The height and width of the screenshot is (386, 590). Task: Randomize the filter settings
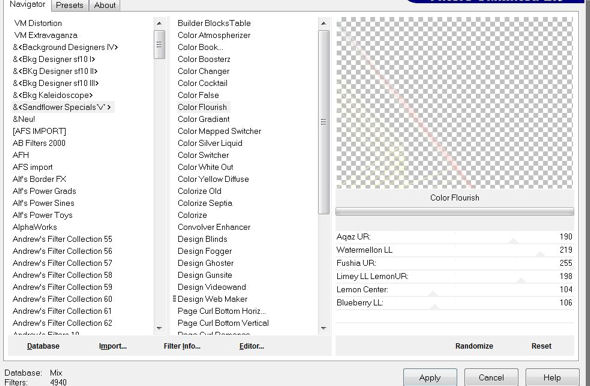point(474,346)
